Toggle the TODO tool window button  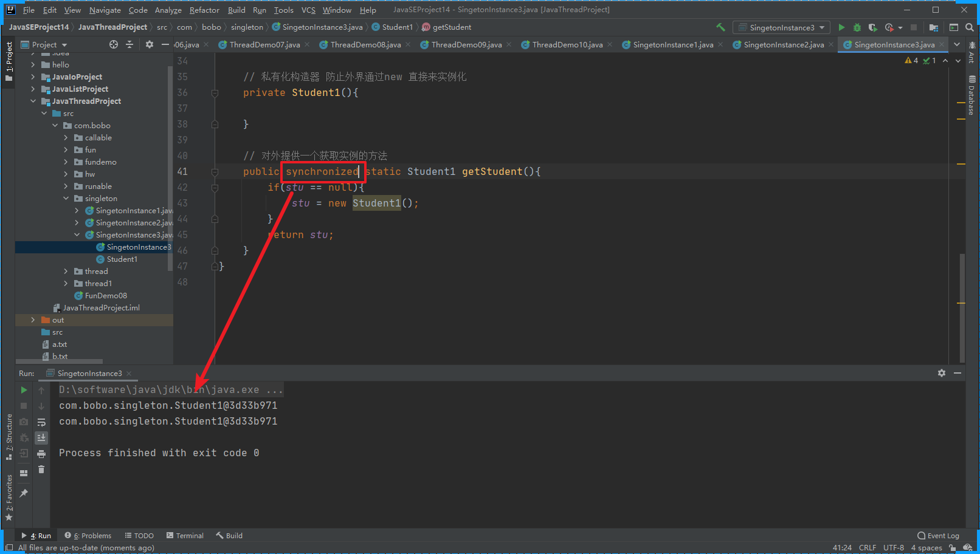pyautogui.click(x=139, y=536)
